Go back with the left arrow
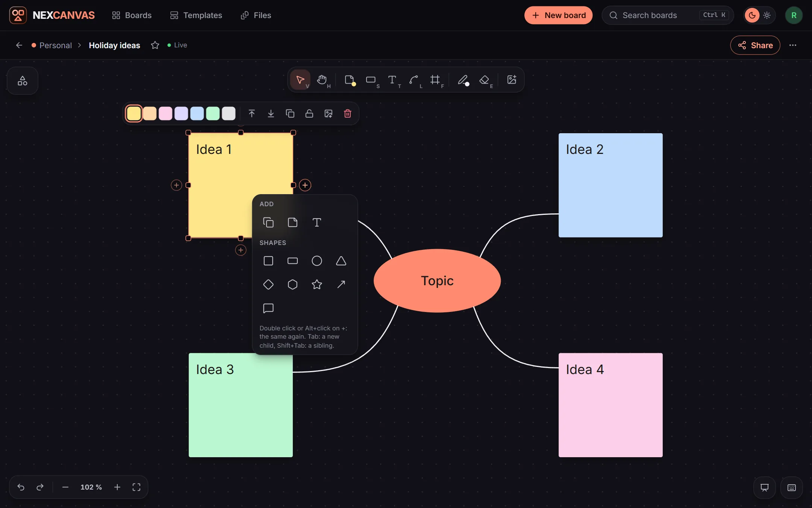Image resolution: width=812 pixels, height=508 pixels. pyautogui.click(x=19, y=45)
